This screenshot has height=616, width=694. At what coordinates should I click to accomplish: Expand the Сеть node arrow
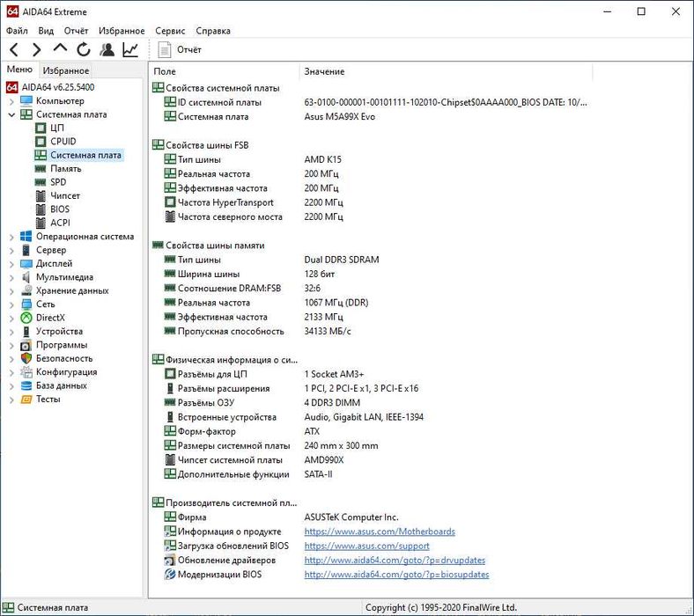point(11,304)
